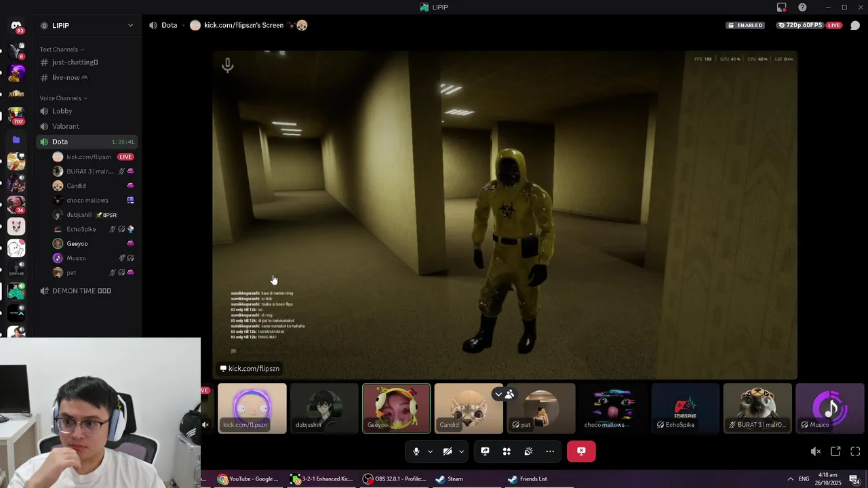
Task: Open the Activities icon in call controls
Action: [x=507, y=451]
